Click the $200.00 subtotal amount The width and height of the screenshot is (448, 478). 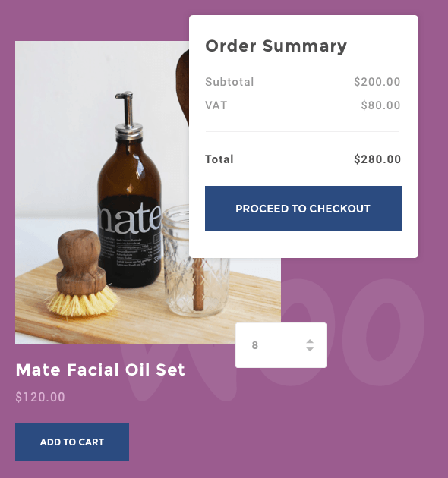pos(377,82)
